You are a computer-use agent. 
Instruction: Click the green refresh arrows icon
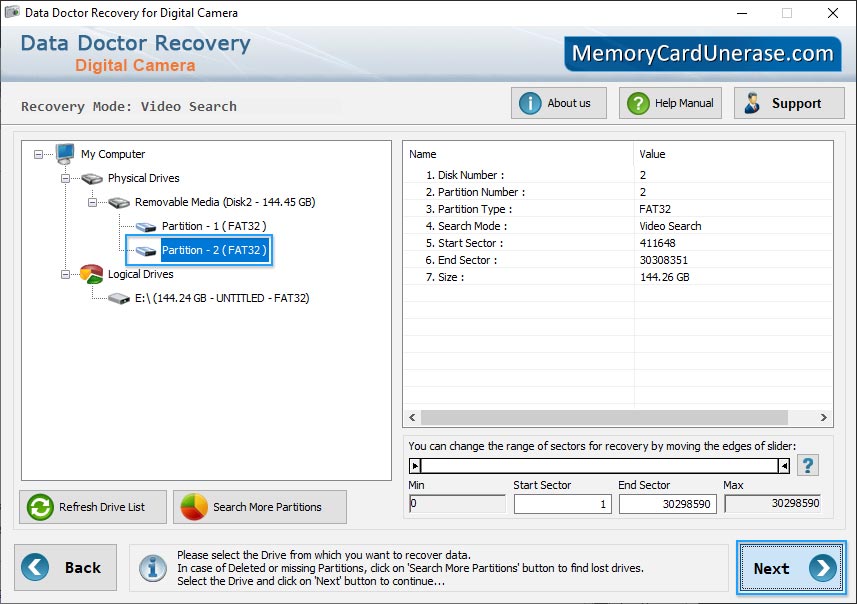coord(40,507)
